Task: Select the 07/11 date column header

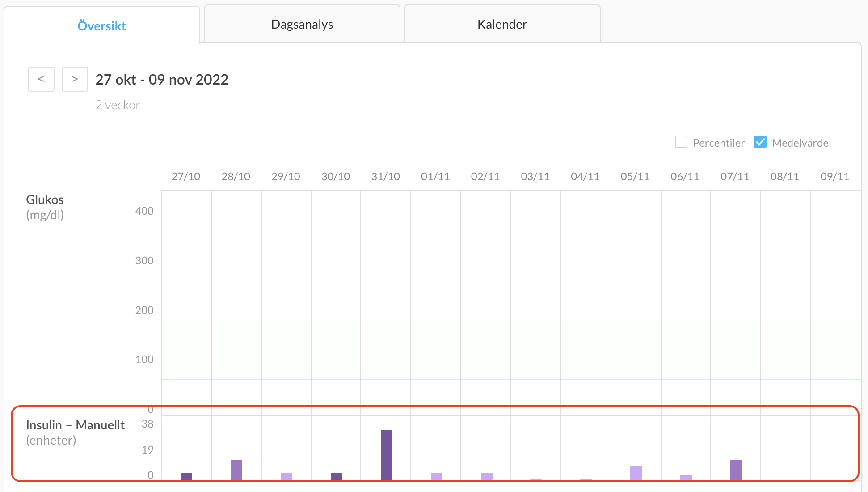Action: (x=735, y=176)
